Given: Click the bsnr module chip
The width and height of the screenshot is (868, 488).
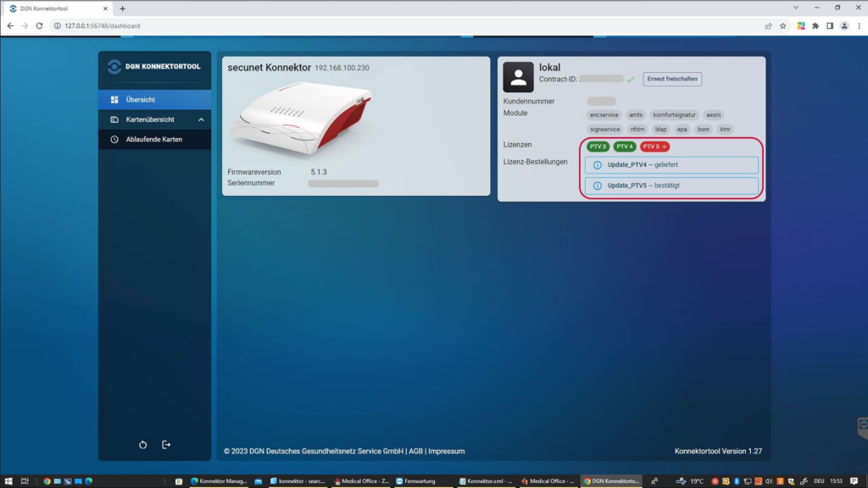Looking at the screenshot, I should coord(704,130).
